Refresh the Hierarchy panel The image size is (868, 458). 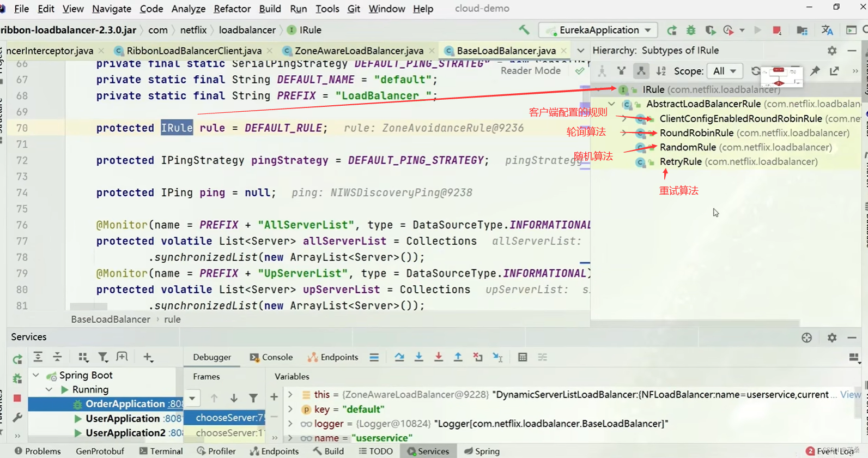[755, 71]
